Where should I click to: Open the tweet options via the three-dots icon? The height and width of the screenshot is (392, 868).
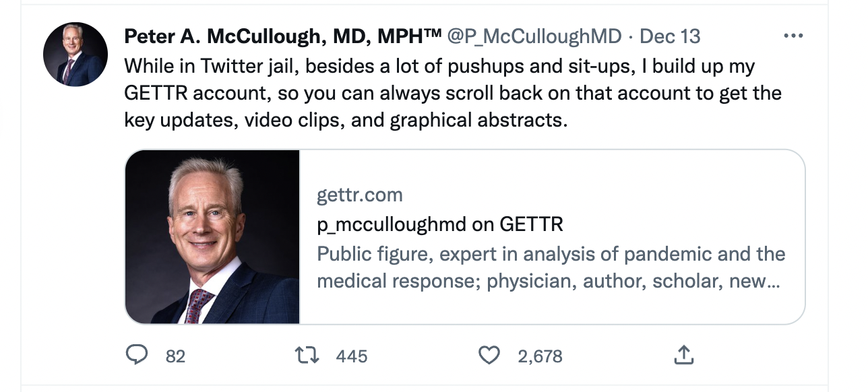click(794, 35)
